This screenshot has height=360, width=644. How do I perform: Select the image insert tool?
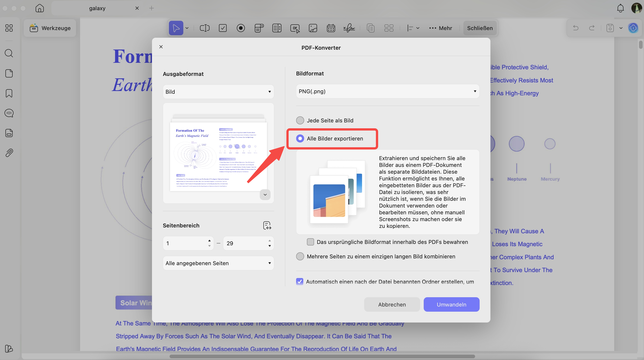(x=313, y=28)
